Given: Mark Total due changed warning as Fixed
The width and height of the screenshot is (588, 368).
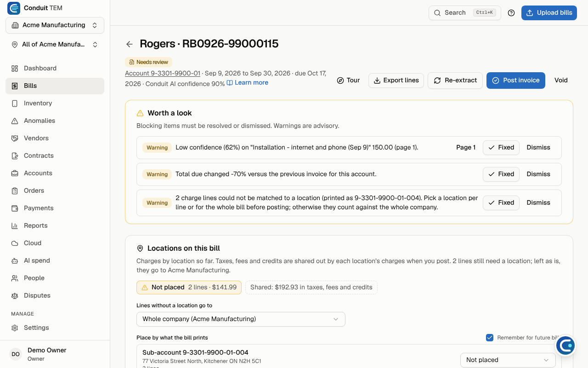Looking at the screenshot, I should (x=501, y=174).
